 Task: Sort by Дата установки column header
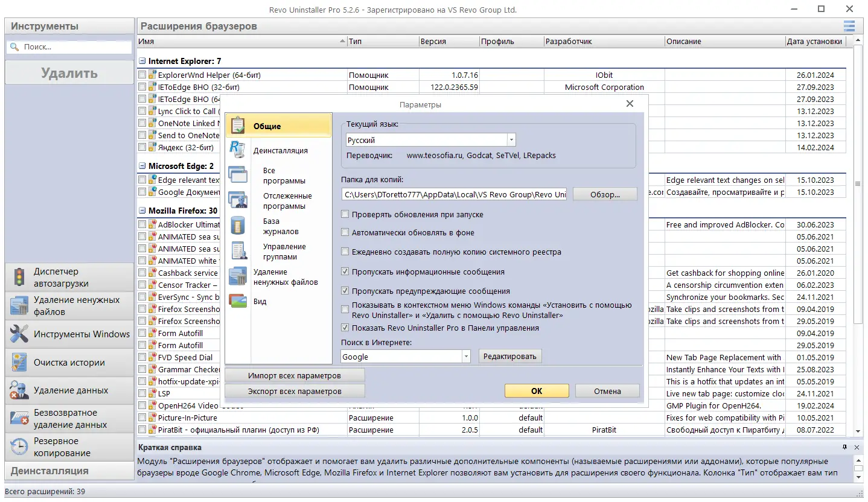coord(815,42)
